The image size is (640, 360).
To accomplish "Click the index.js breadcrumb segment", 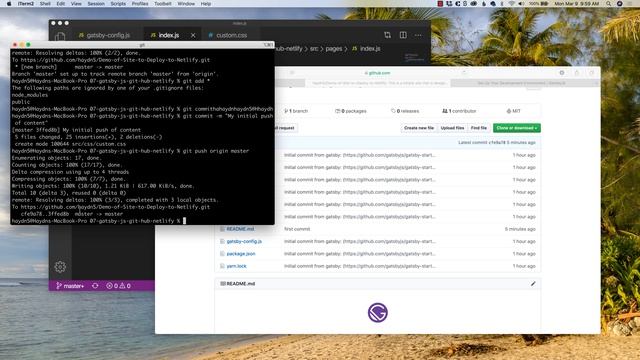I will (366, 49).
